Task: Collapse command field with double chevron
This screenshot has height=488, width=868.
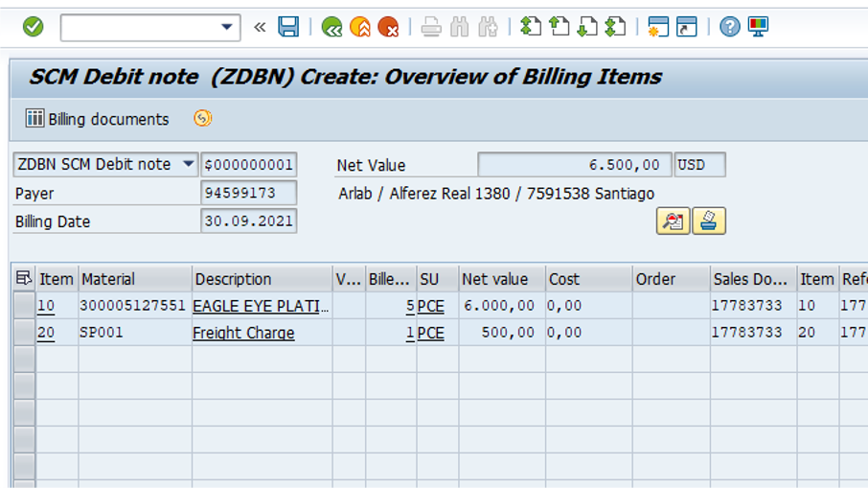Action: pos(260,27)
